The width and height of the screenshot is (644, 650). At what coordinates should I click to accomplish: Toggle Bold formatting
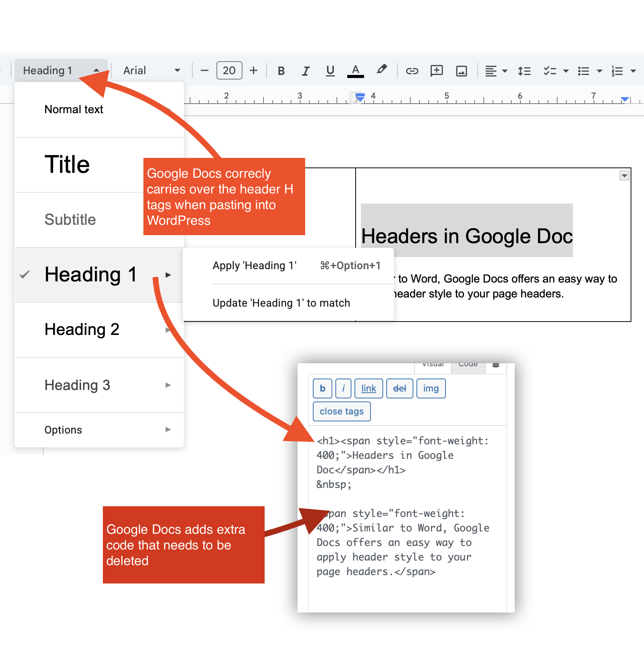pos(281,71)
